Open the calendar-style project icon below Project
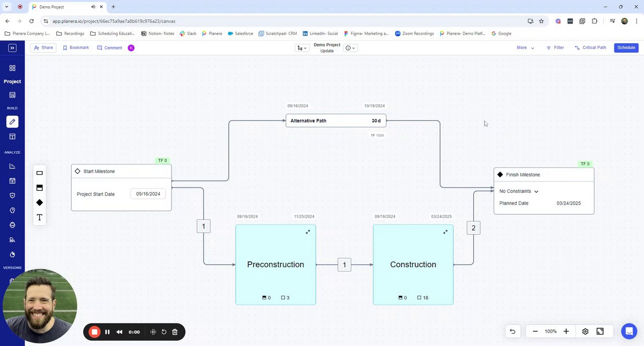This screenshot has height=346, width=644. point(12,95)
